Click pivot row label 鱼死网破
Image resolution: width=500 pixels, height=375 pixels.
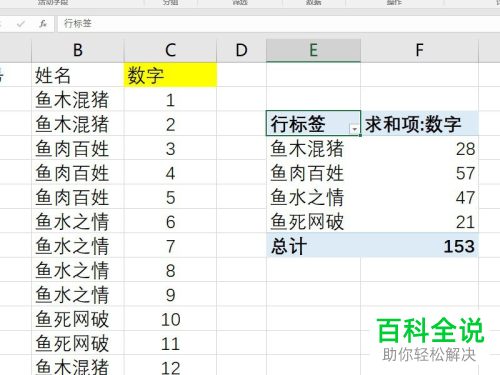313,221
